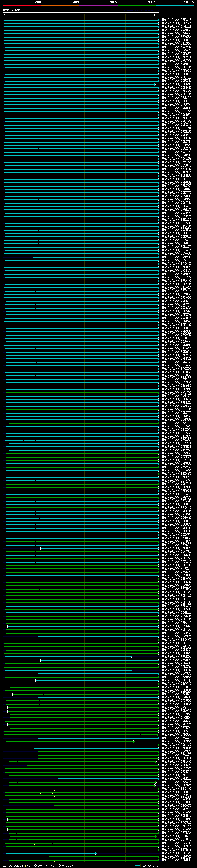Image resolution: width=197 pixels, height=868 pixels.
Task: Open the UniRef100_C5WMN1 hit label
Action: click(x=176, y=860)
